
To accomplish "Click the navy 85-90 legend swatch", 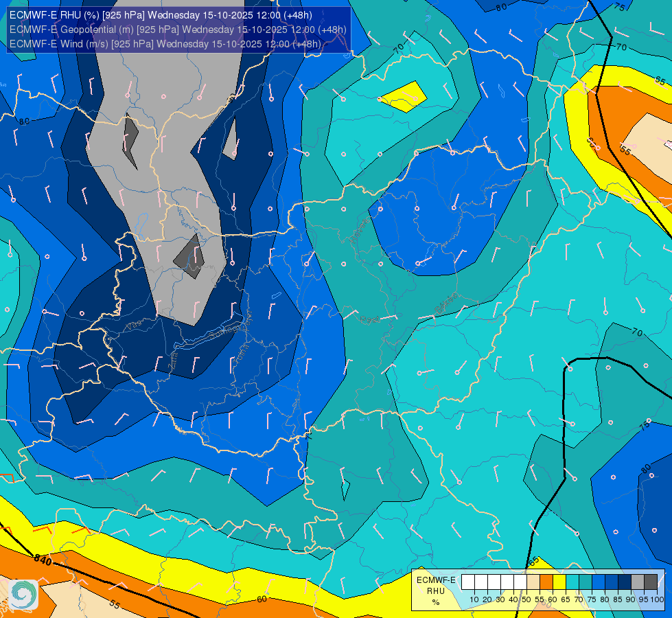I will (625, 582).
